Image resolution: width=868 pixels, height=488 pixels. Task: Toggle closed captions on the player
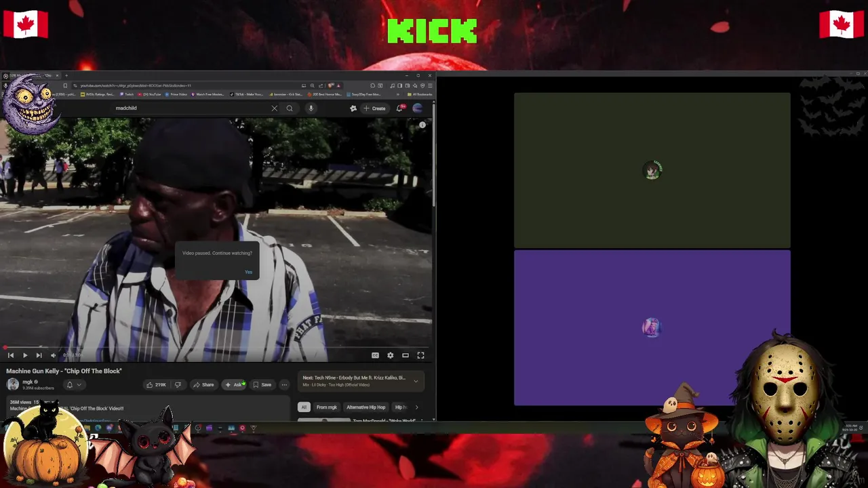click(375, 355)
